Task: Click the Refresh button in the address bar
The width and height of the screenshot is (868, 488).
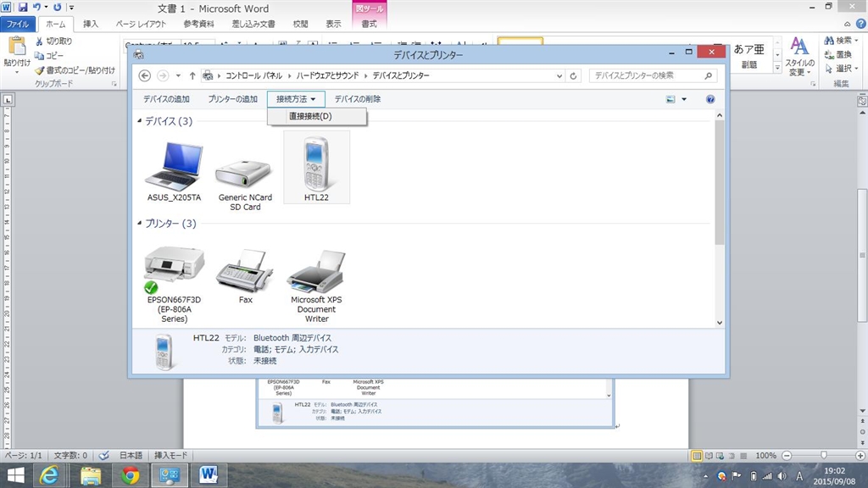Action: pyautogui.click(x=574, y=75)
